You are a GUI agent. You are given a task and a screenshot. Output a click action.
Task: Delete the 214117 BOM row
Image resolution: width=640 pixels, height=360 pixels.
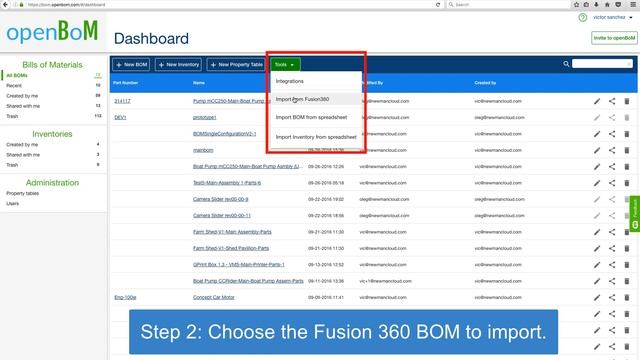[627, 101]
